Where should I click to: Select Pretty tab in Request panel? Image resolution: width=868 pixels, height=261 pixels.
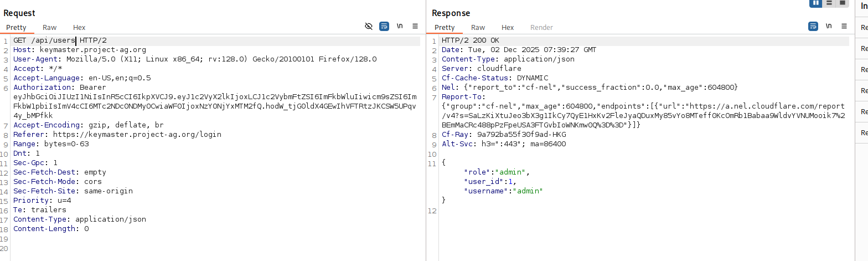point(16,27)
